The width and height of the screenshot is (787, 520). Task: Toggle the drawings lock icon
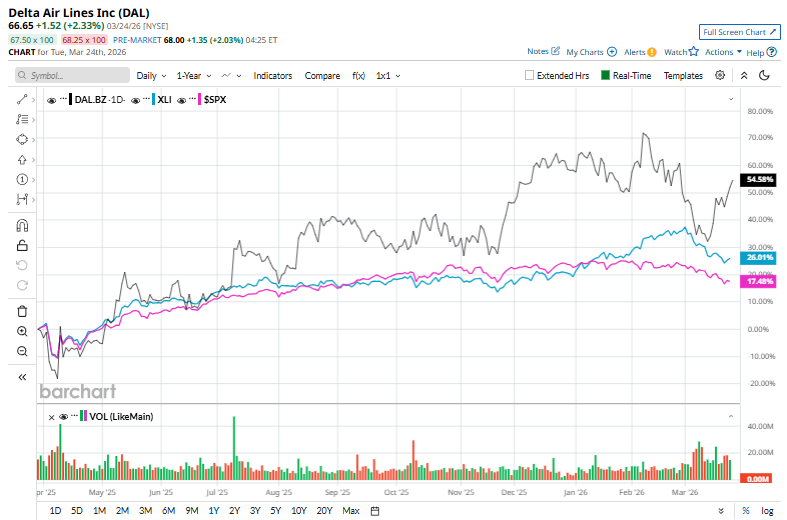point(22,245)
